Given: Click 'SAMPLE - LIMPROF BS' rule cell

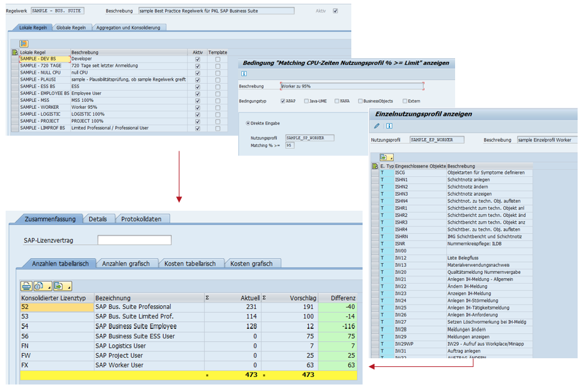Looking at the screenshot, I should (44, 128).
